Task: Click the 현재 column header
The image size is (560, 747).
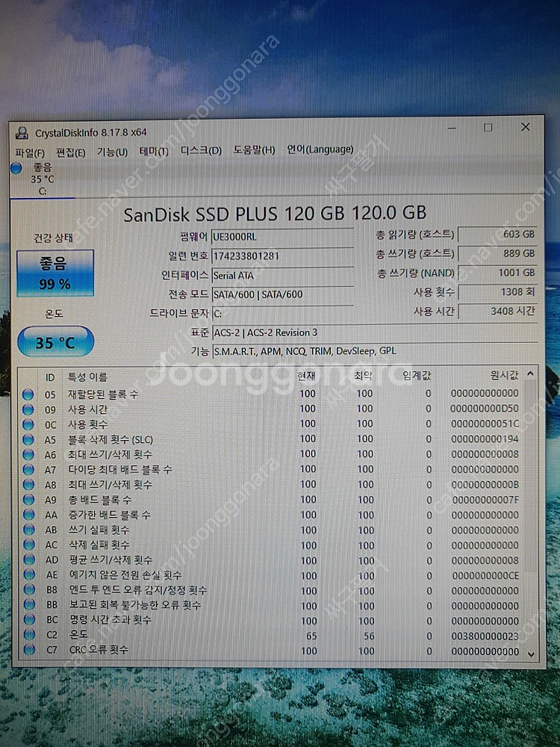Action: coord(305,376)
